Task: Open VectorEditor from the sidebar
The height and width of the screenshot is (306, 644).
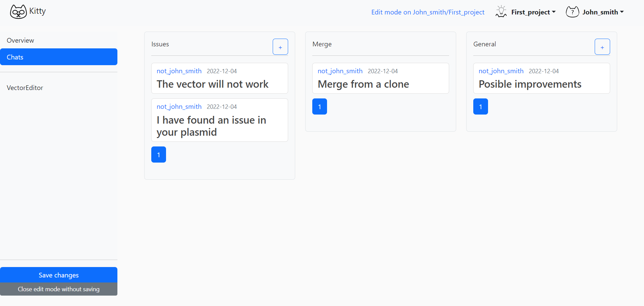Action: 25,88
